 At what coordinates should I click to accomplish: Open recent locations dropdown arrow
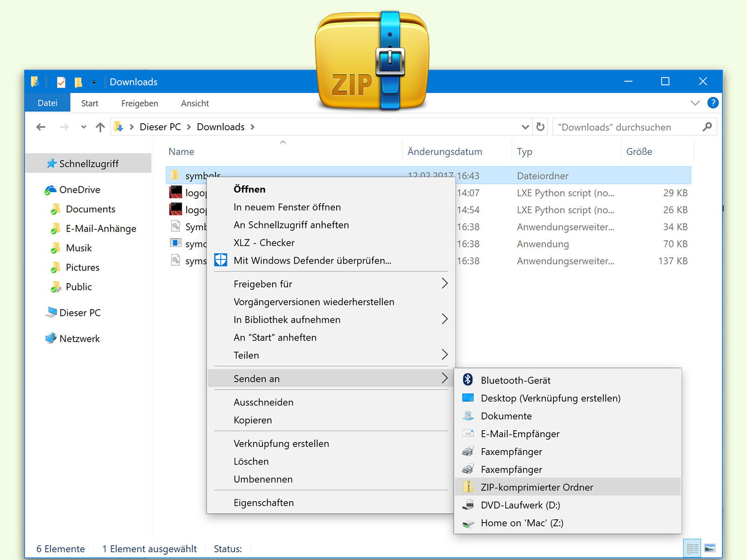pyautogui.click(x=84, y=127)
